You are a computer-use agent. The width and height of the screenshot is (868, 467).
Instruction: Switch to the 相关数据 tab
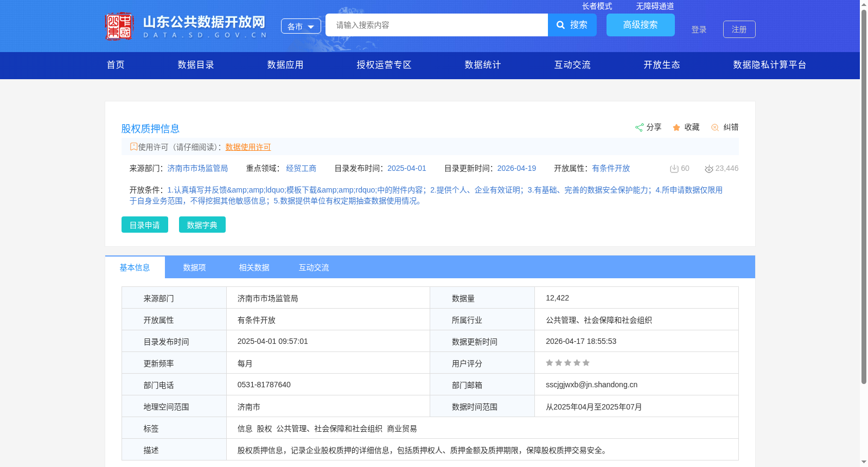click(x=254, y=267)
